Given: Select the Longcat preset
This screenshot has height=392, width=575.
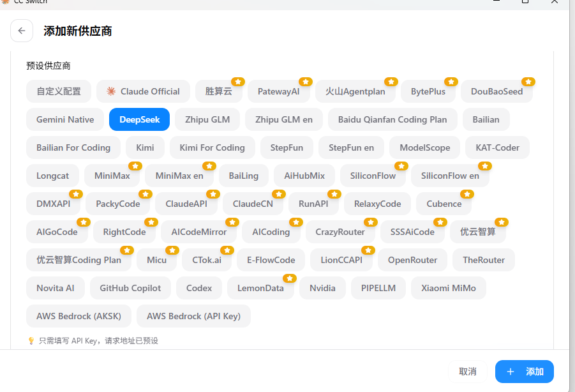Looking at the screenshot, I should click(52, 176).
